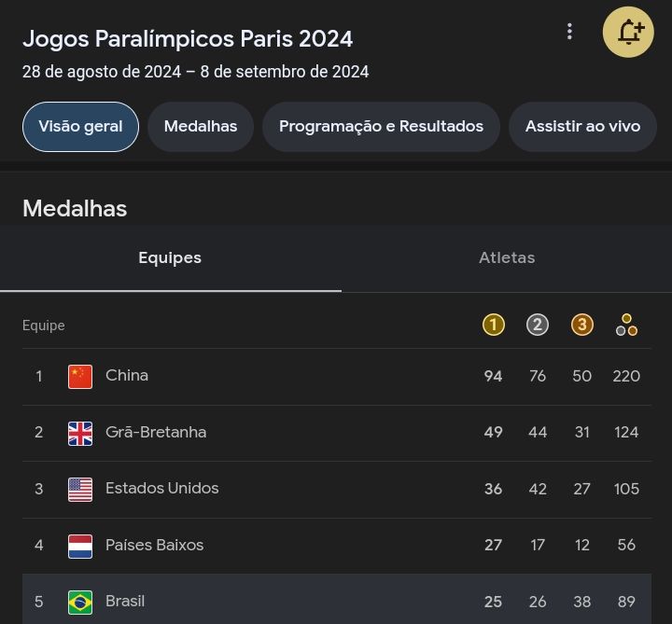Open the Medalhas chip
Image resolution: width=672 pixels, height=624 pixels.
pos(201,126)
